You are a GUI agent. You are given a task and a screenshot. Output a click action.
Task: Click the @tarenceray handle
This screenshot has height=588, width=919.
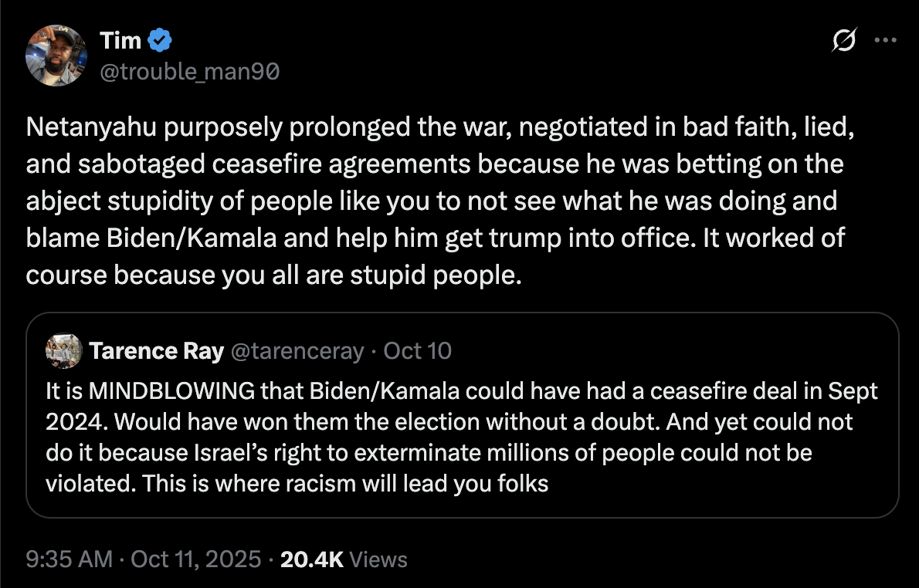pyautogui.click(x=297, y=351)
